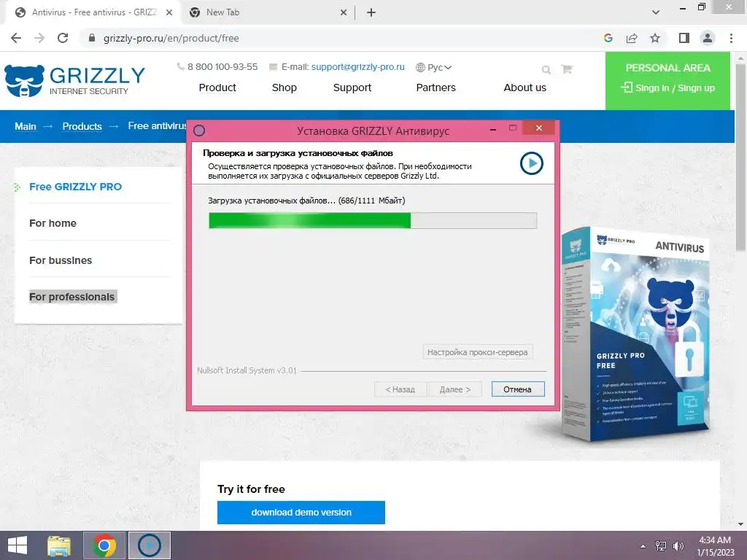
Task: Click the GRIZZLY Internet Security logo
Action: click(74, 80)
